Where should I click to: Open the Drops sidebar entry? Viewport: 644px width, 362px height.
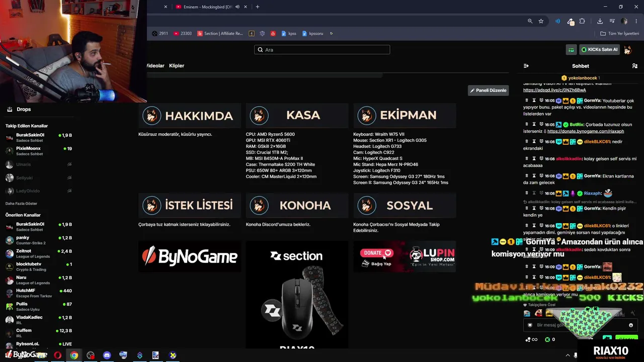[19, 109]
